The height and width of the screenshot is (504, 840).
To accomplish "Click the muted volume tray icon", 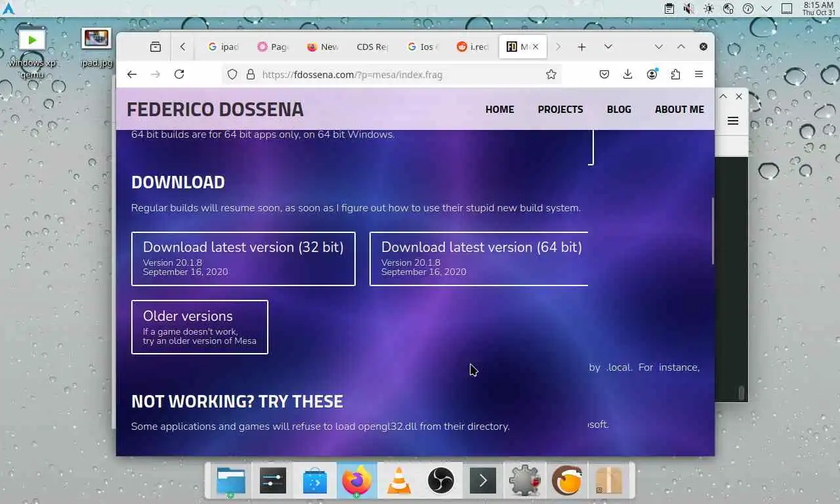I will (688, 9).
